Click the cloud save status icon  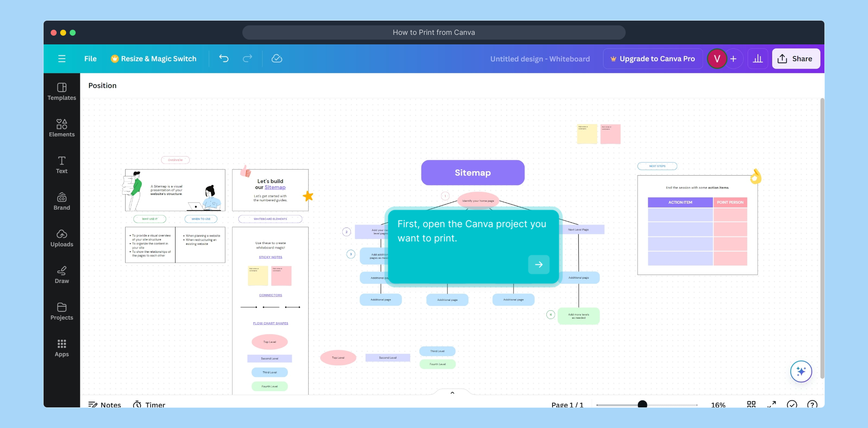click(x=277, y=59)
